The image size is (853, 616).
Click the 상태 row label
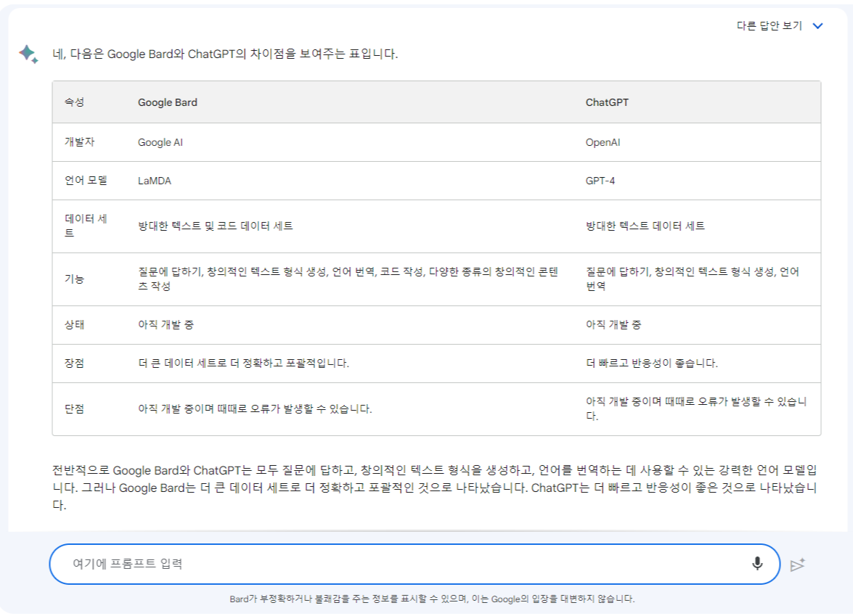click(x=75, y=324)
